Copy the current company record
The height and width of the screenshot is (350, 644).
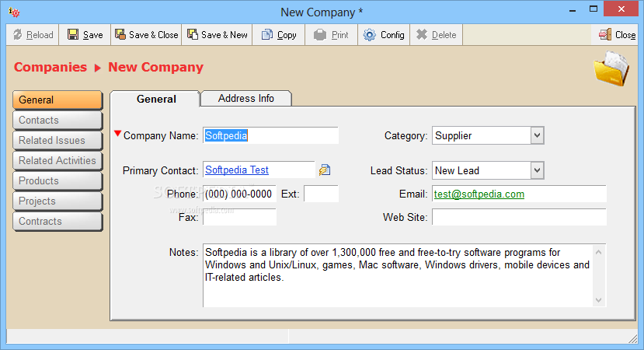coord(279,35)
